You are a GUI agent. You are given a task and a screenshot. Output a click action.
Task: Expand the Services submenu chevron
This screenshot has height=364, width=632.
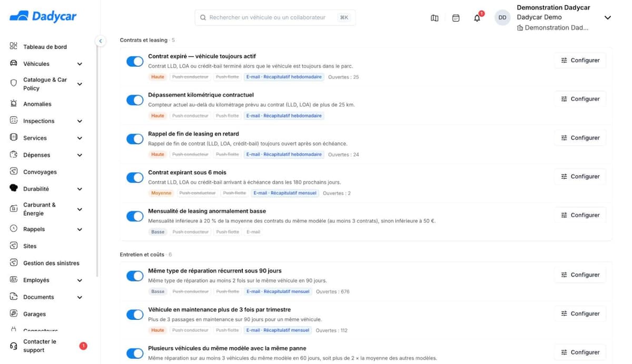click(80, 138)
